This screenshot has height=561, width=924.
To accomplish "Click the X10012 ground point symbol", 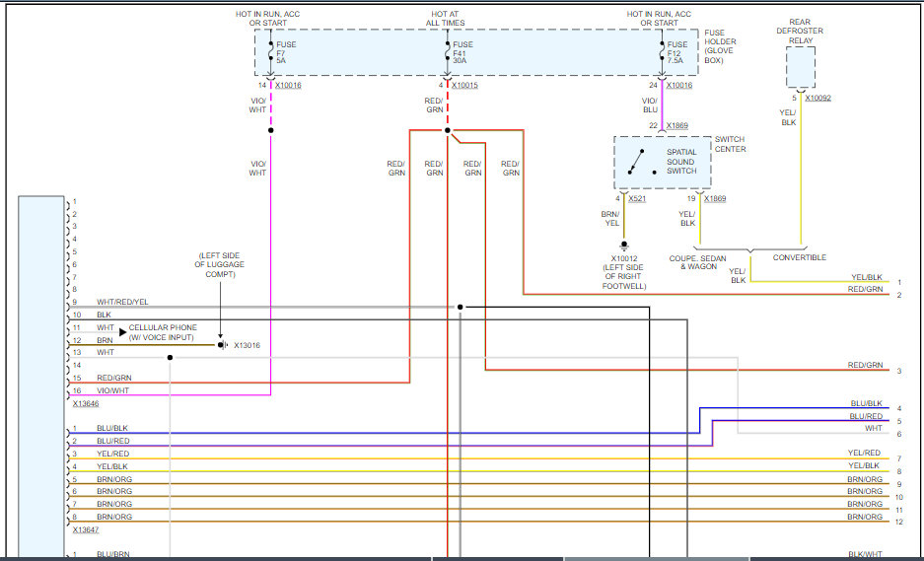I will pyautogui.click(x=624, y=247).
